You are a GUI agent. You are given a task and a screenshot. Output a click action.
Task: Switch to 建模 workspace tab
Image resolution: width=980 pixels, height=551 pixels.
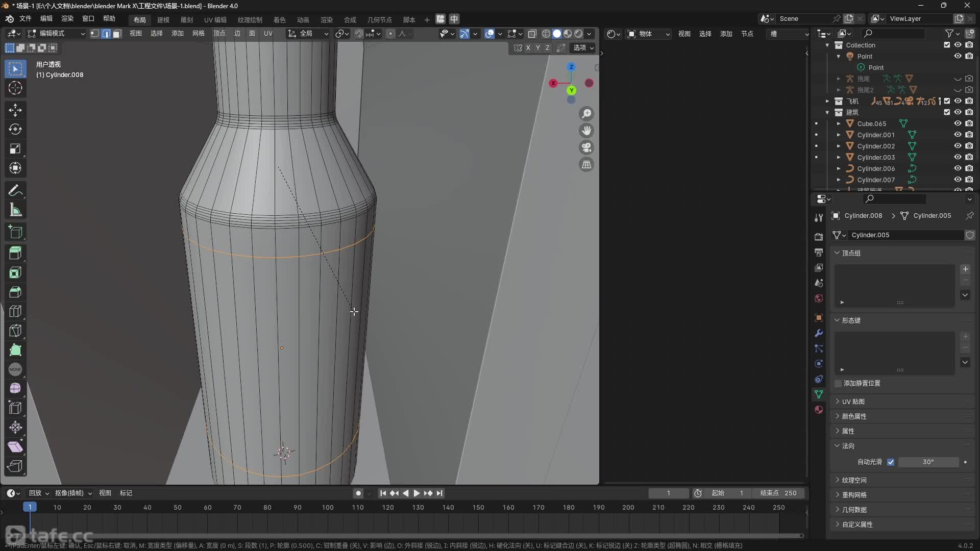(163, 20)
